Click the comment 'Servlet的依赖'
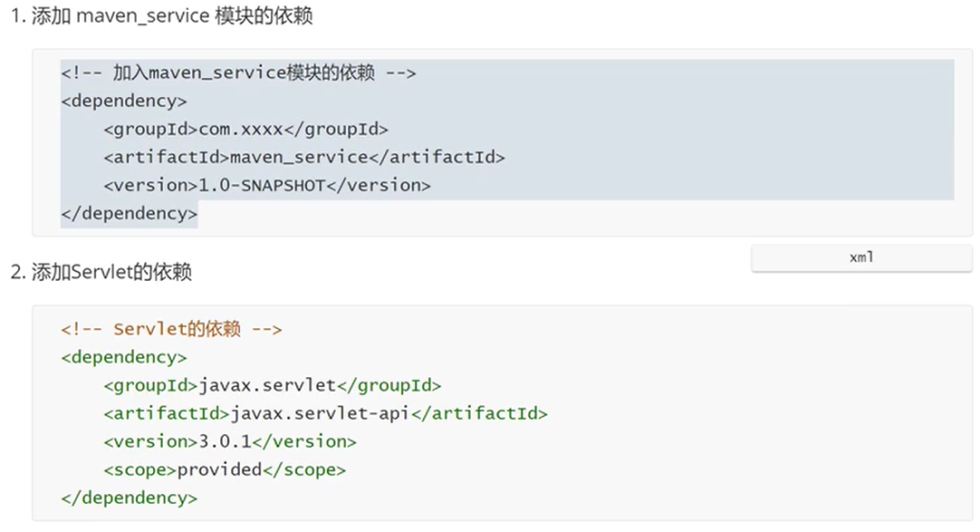 point(171,330)
